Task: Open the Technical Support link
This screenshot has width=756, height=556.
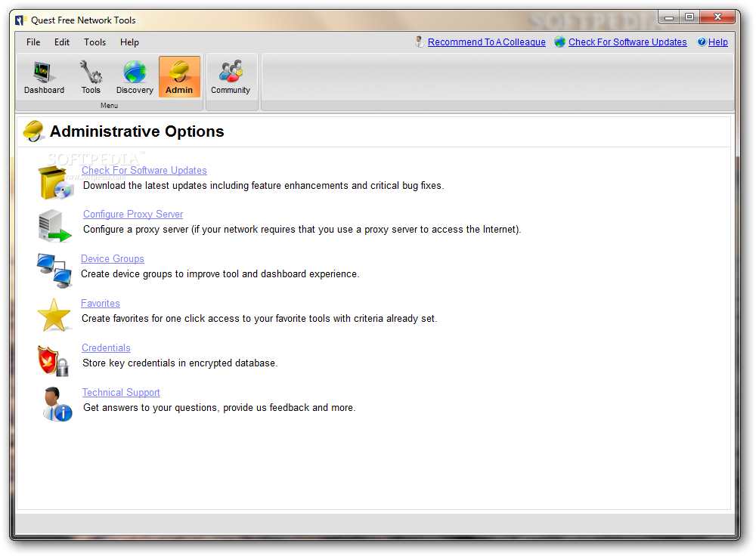Action: pos(121,392)
